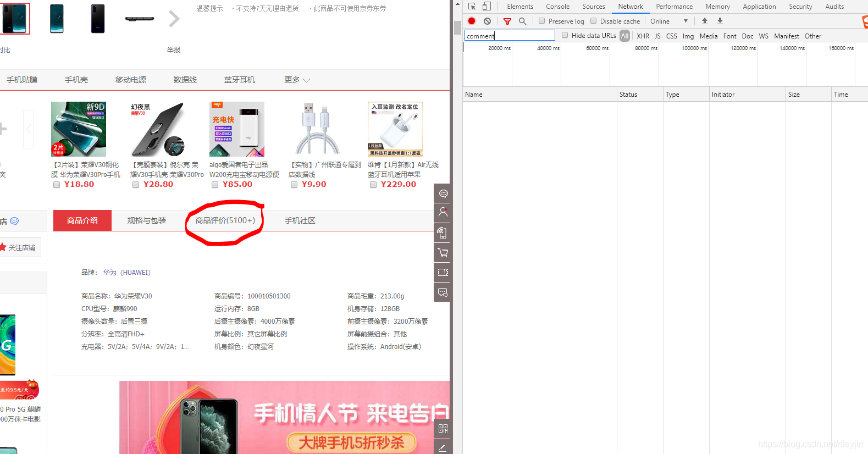Select the All request filter

624,36
